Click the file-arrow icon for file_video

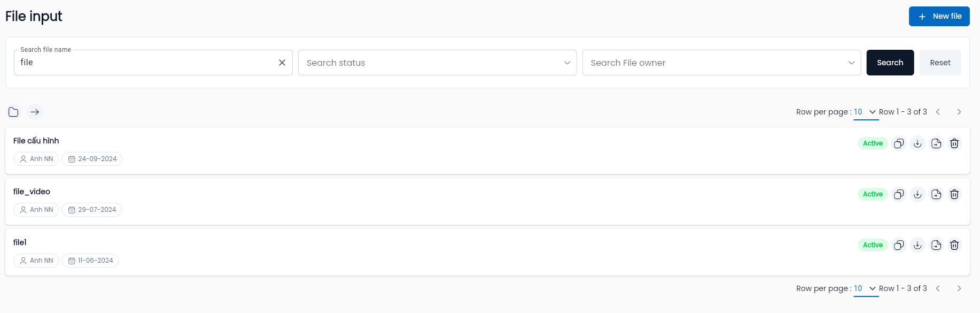point(936,194)
